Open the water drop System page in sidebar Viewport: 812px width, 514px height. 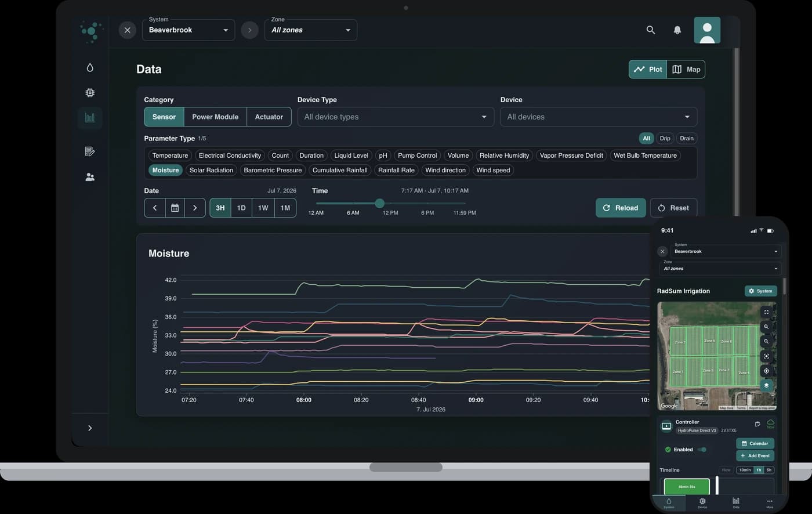tap(90, 68)
